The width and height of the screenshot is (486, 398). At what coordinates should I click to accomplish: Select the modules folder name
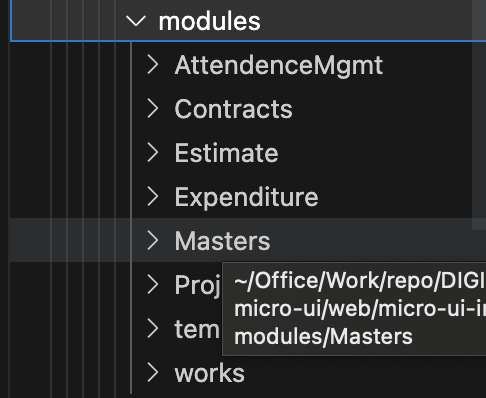click(x=209, y=22)
